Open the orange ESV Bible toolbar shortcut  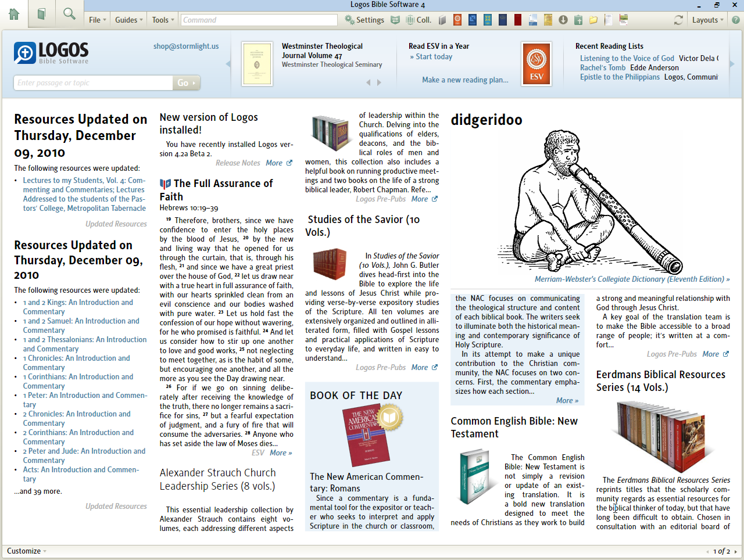[x=457, y=20]
